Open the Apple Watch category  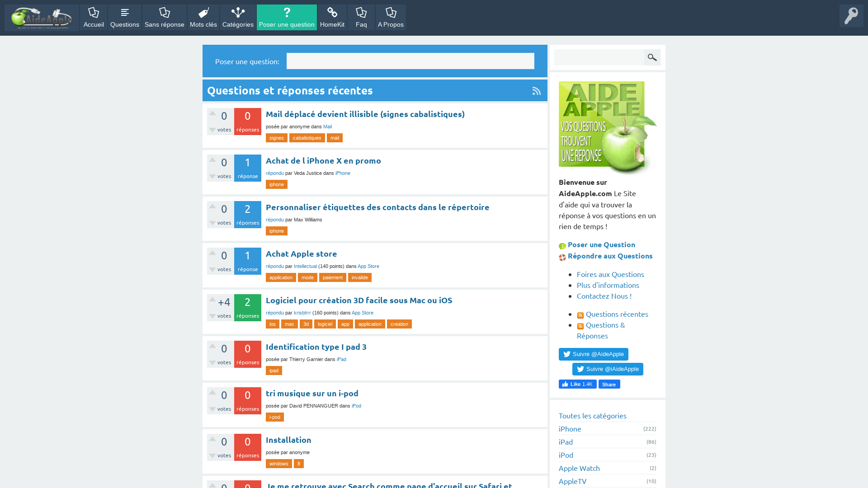[x=579, y=468]
